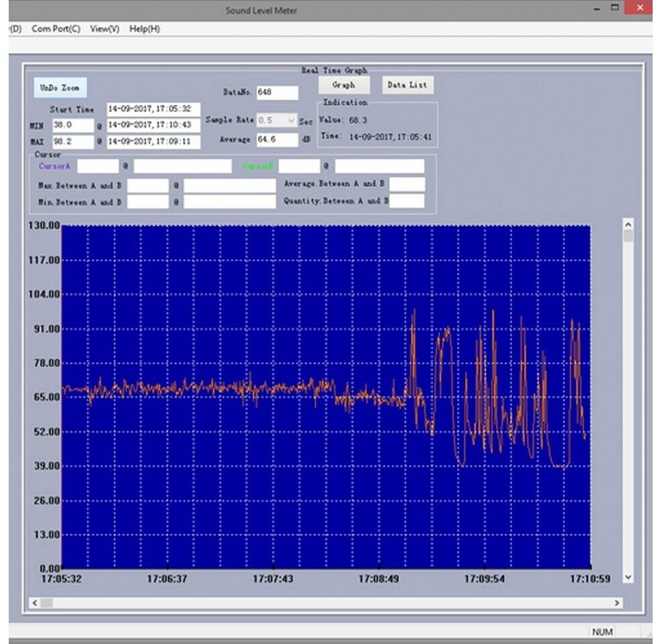
Task: Switch to the Graph view button
Action: point(343,85)
